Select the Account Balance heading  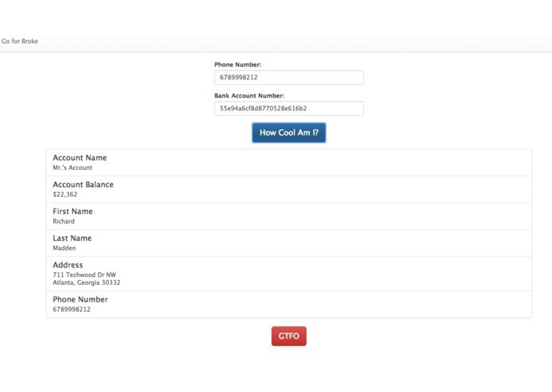tap(83, 185)
